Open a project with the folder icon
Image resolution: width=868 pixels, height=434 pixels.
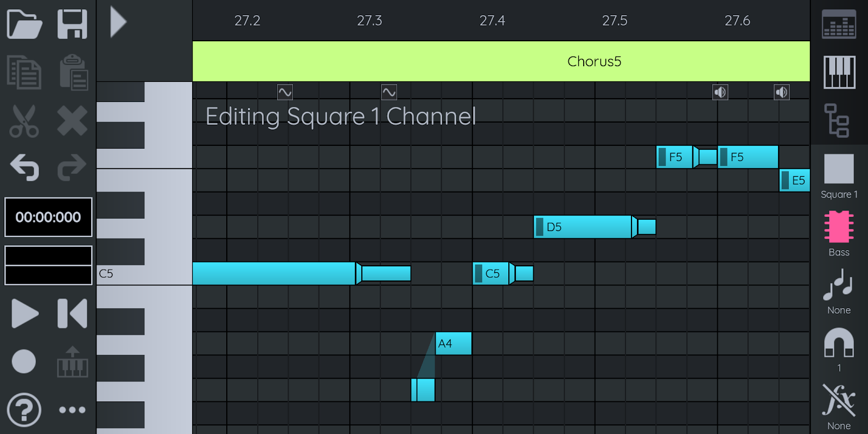[x=24, y=24]
